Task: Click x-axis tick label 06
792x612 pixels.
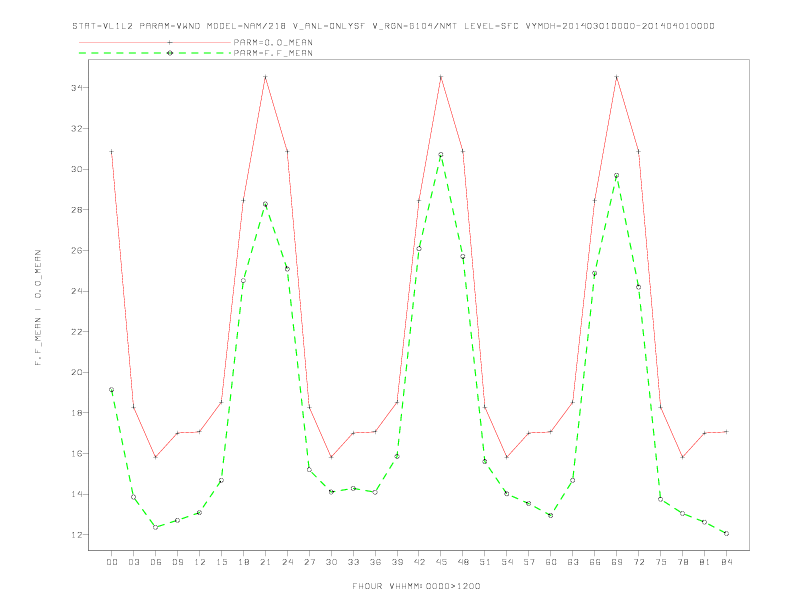Action: click(x=156, y=562)
